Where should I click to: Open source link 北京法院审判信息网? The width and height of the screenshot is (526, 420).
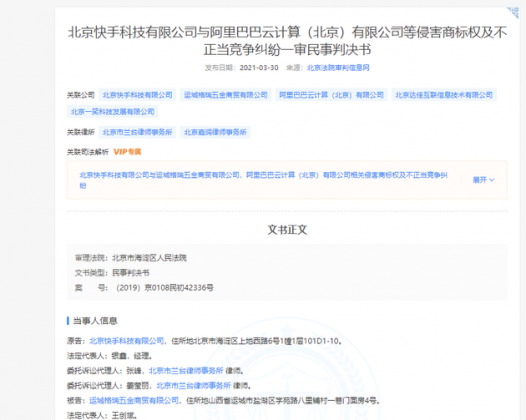point(338,68)
